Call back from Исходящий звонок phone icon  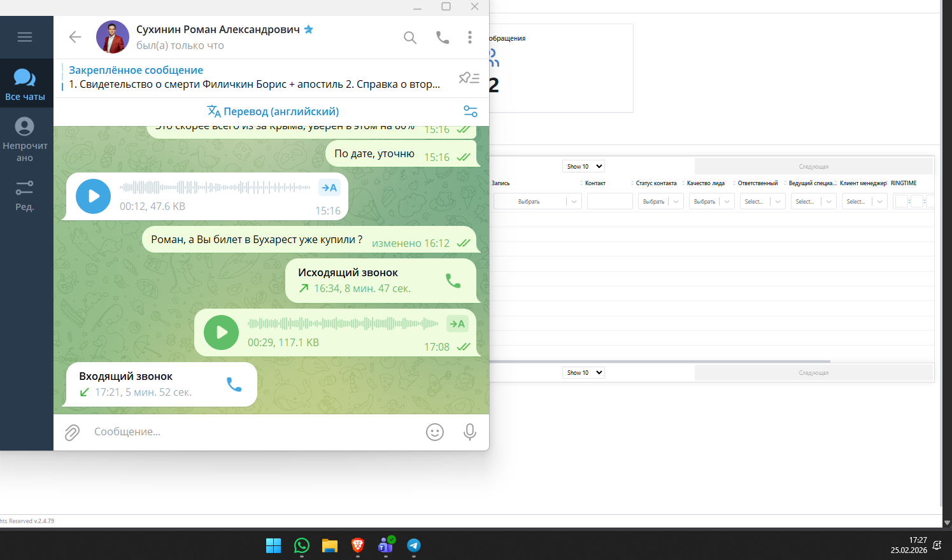coord(453,281)
